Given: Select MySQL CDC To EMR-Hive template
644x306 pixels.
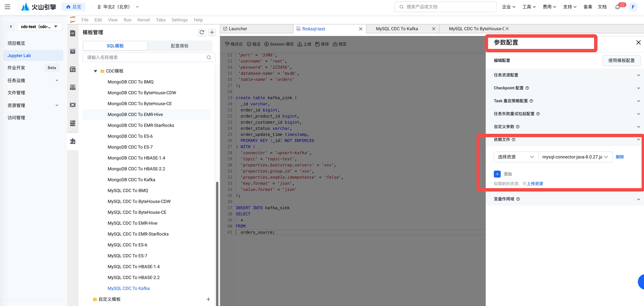Looking at the screenshot, I should pos(132,223).
